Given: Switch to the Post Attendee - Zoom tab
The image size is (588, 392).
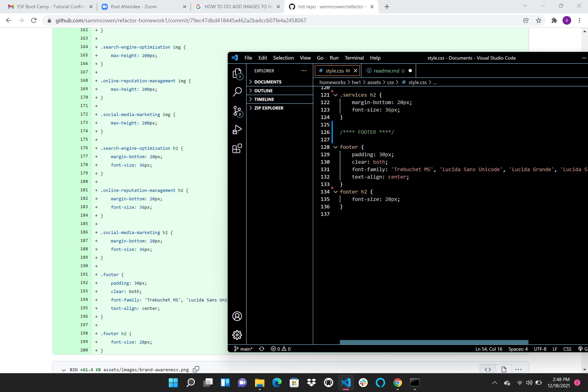Looking at the screenshot, I should tap(144, 7).
